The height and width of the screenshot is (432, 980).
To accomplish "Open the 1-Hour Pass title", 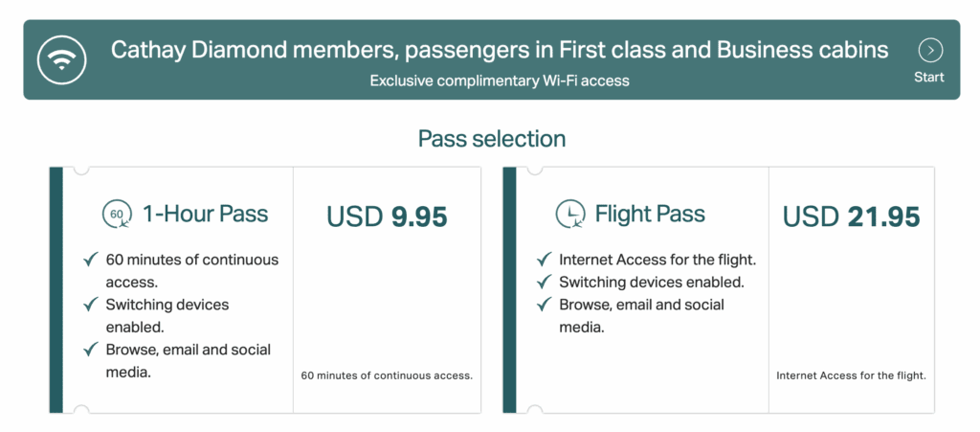I will click(206, 214).
